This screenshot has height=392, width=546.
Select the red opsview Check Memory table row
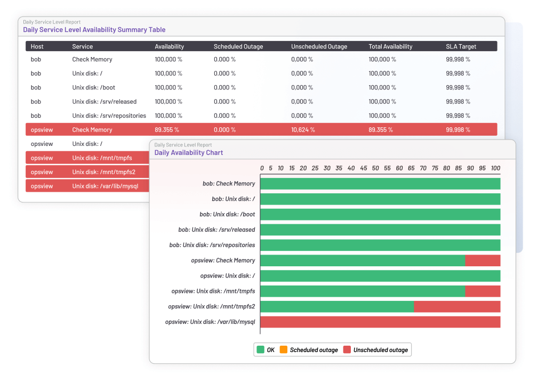261,129
